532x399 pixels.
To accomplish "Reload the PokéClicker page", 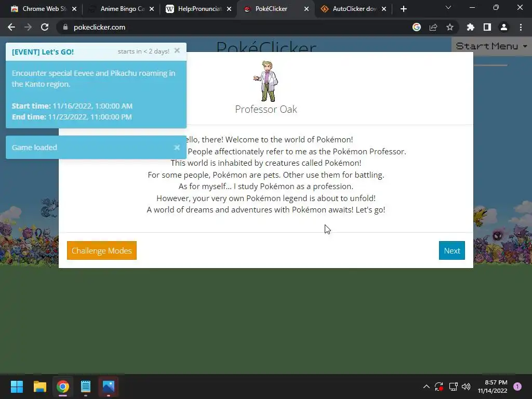I will tap(45, 27).
